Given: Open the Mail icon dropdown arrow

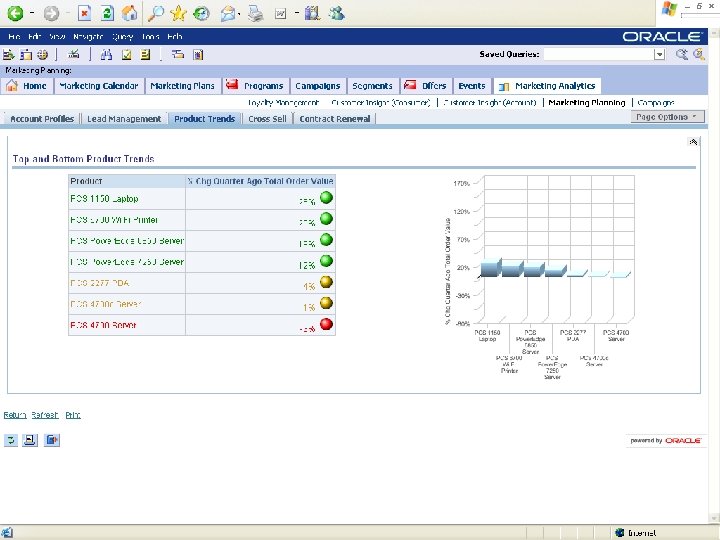Looking at the screenshot, I should pos(239,14).
